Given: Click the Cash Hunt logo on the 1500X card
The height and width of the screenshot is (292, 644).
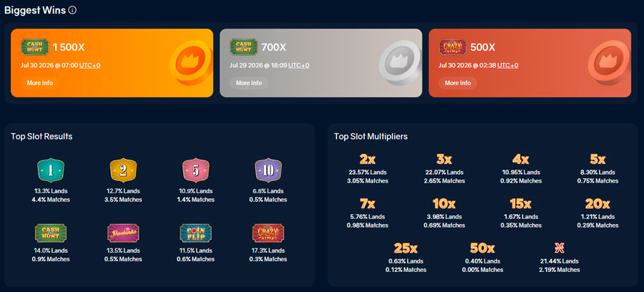Looking at the screenshot, I should click(35, 47).
